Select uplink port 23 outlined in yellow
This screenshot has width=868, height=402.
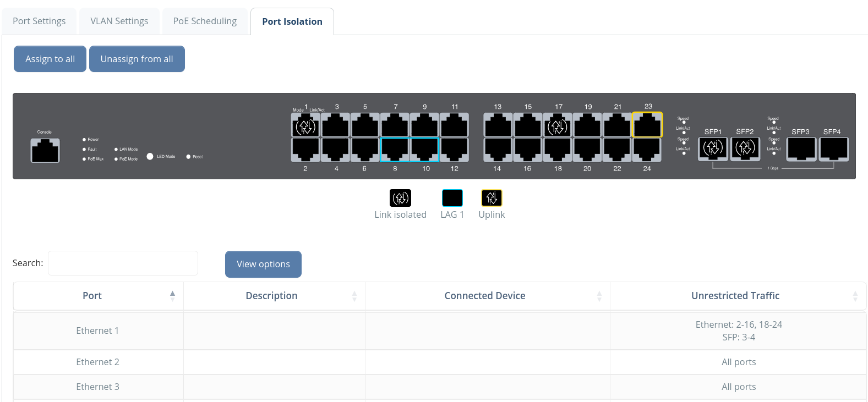[x=647, y=125]
